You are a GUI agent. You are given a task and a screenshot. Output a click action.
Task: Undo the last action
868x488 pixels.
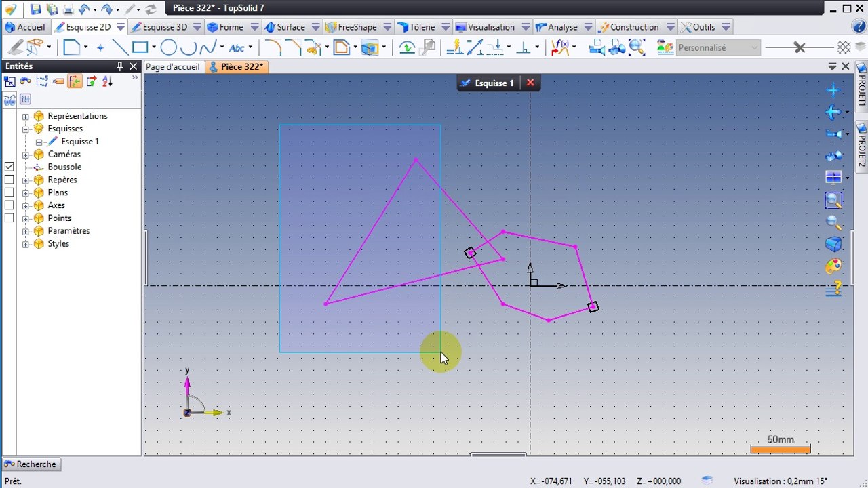point(84,9)
